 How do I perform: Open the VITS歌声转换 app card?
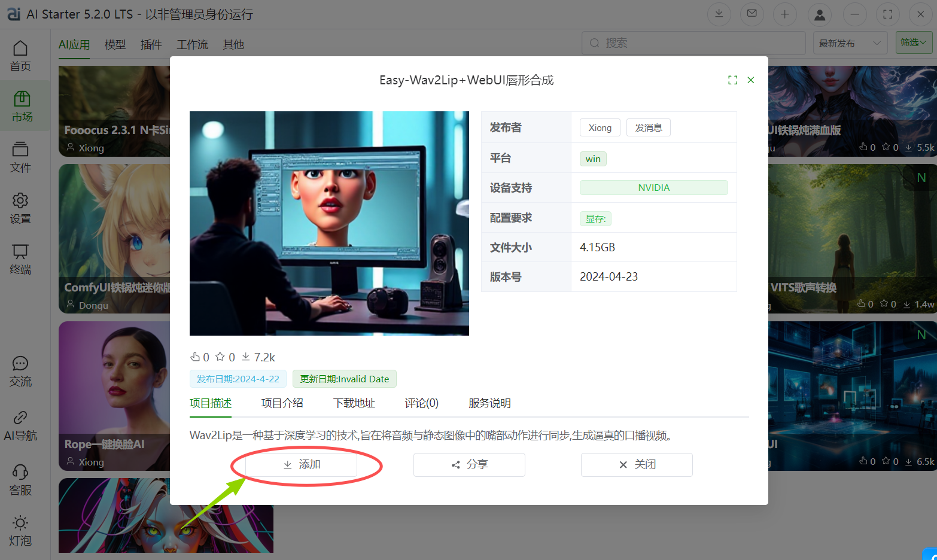point(853,239)
